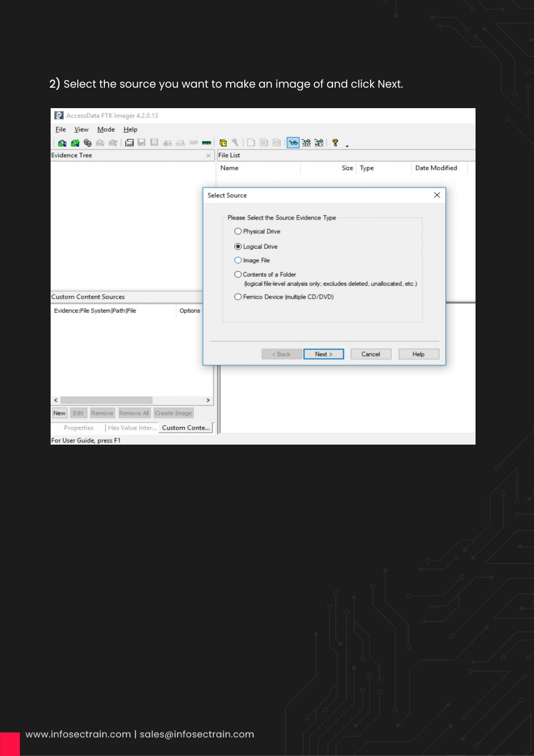This screenshot has width=534, height=756.
Task: Switch to HEX view mode icon
Action: pyautogui.click(x=319, y=143)
